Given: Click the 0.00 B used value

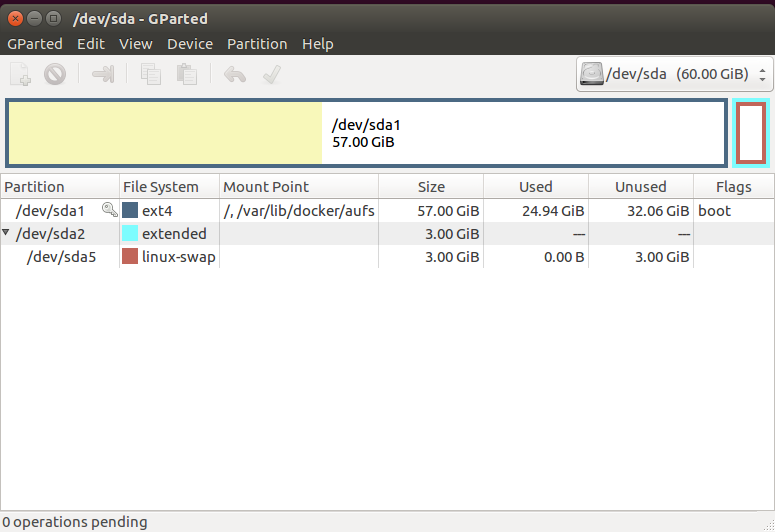Looking at the screenshot, I should click(564, 257).
